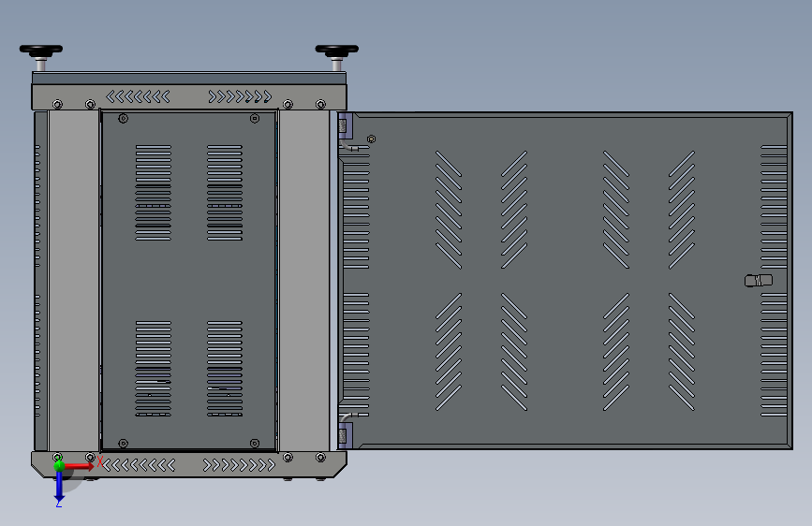Select the red X label beside the triad
812x526 pixels.
pyautogui.click(x=100, y=461)
